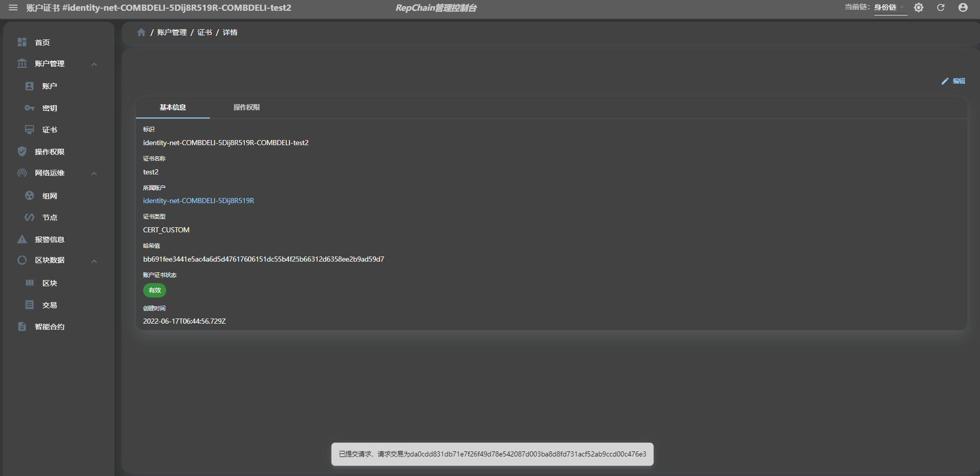Click the home icon in breadcrumb
The width and height of the screenshot is (980, 476).
(141, 32)
